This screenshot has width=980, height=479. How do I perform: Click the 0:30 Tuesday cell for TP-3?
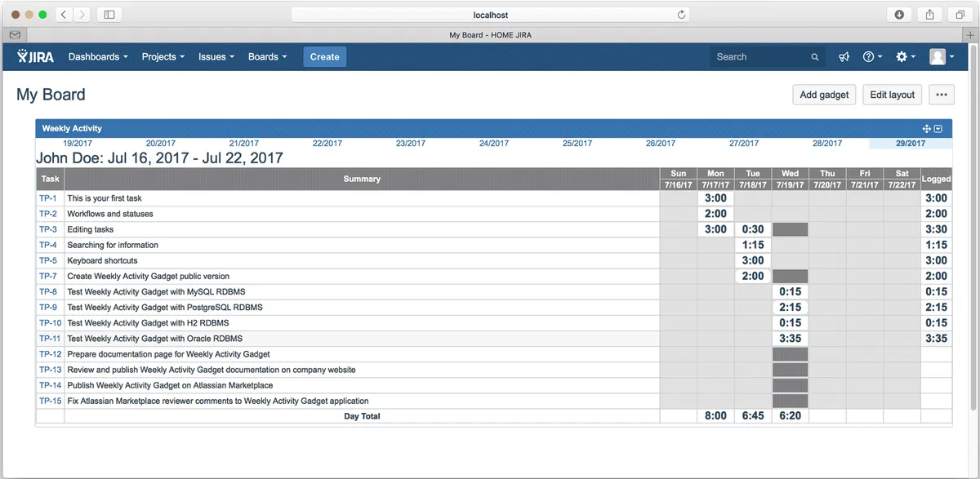tap(753, 229)
